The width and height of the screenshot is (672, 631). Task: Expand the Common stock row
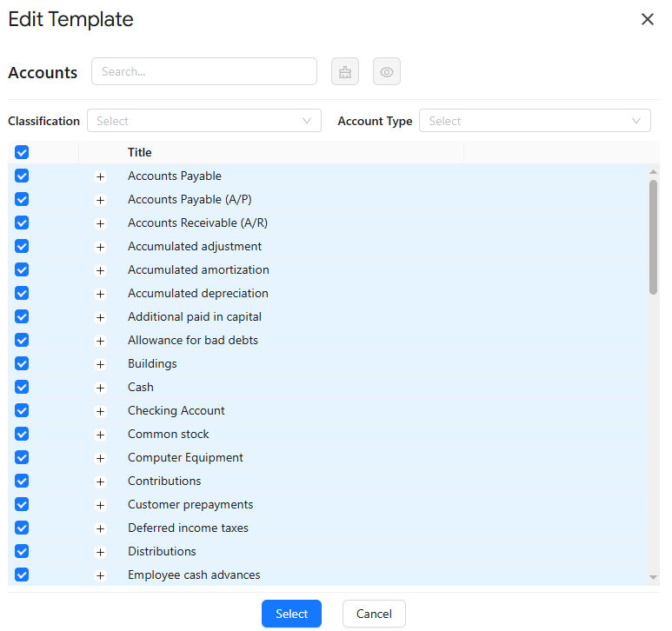point(100,435)
